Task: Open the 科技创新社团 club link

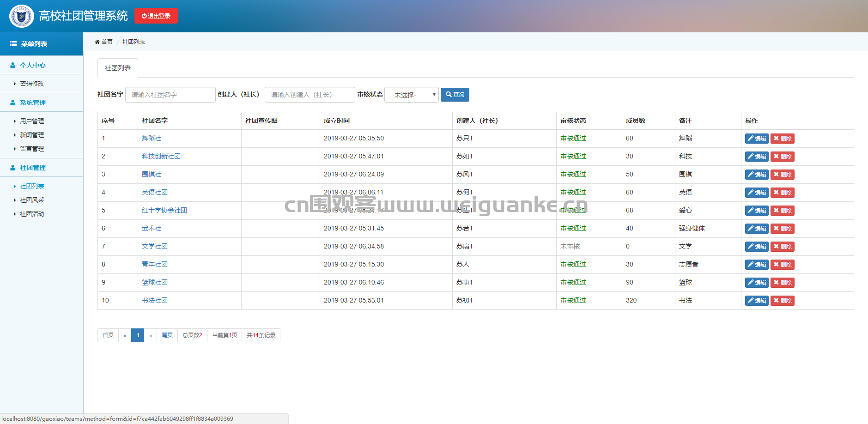Action: (x=161, y=156)
